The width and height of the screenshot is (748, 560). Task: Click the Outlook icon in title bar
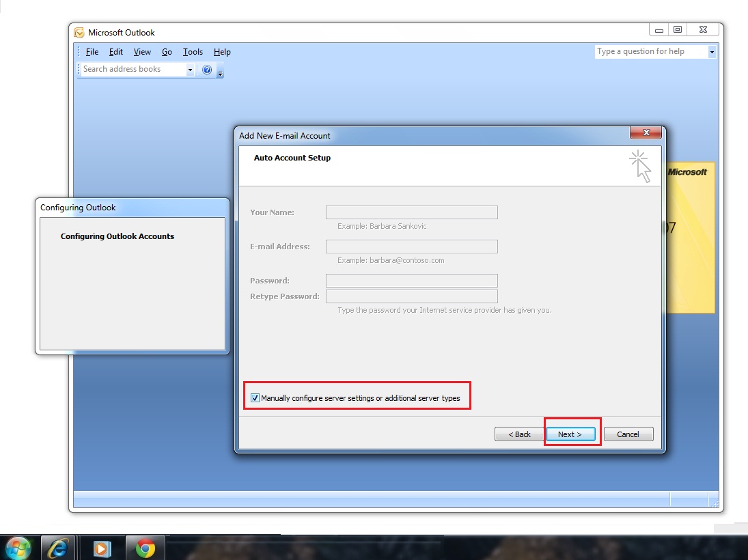tap(79, 33)
